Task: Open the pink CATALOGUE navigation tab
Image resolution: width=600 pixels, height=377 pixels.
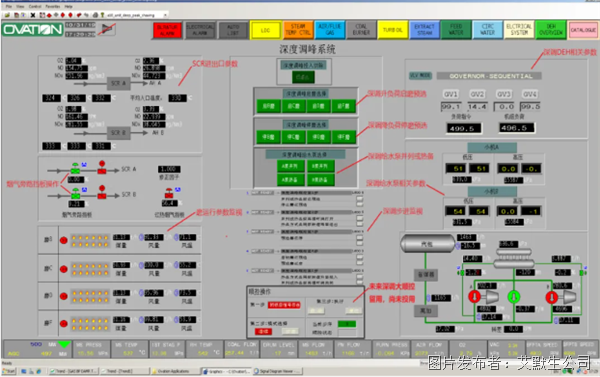Action: coord(583,30)
